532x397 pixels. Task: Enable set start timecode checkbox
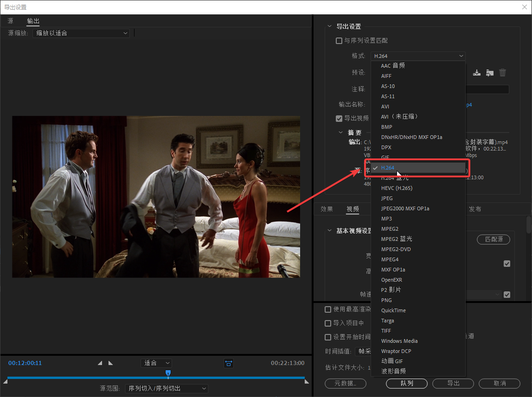328,337
